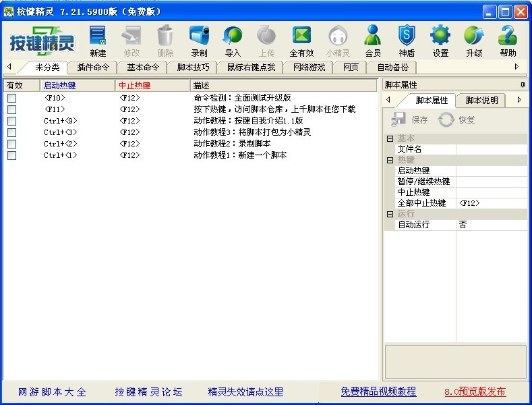This screenshot has height=405, width=532.
Task: Click 精灵失效请点这里 link
Action: 245,392
